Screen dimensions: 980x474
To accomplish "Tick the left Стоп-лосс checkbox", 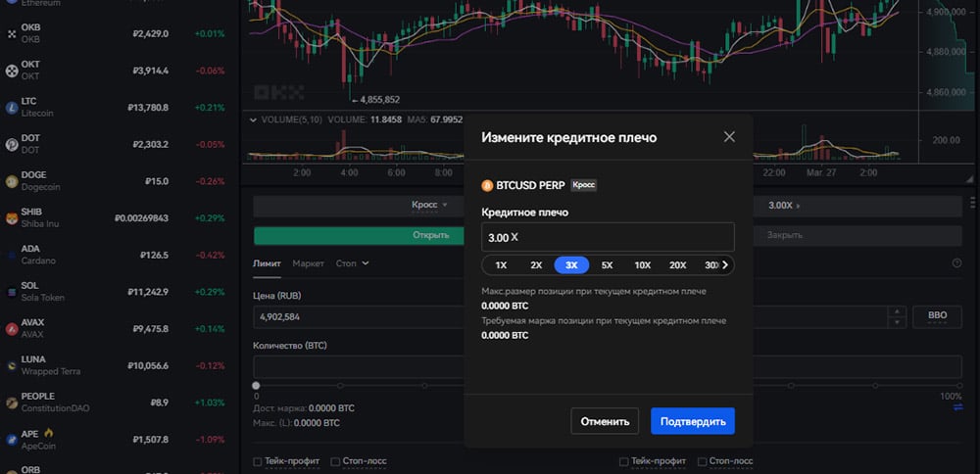I will pyautogui.click(x=335, y=461).
